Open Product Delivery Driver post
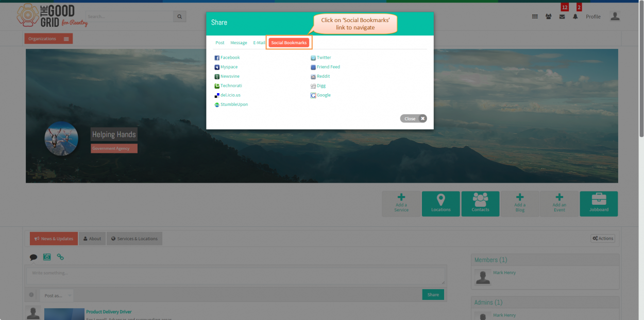This screenshot has height=320, width=644. pyautogui.click(x=109, y=312)
